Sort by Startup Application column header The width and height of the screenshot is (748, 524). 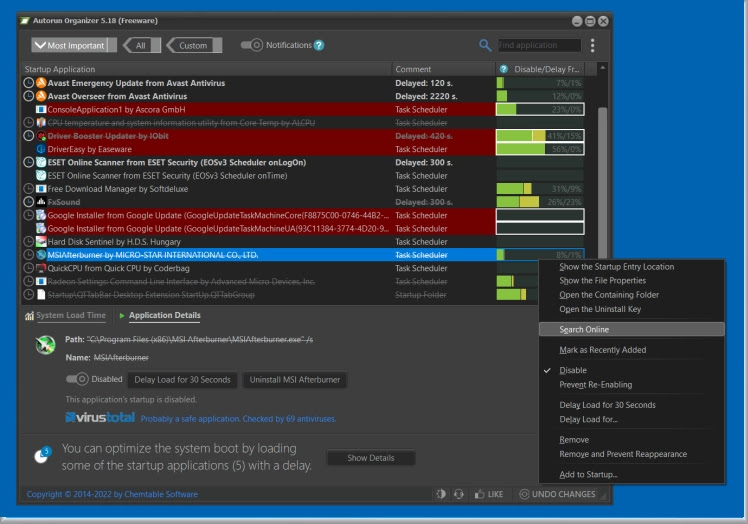point(207,69)
